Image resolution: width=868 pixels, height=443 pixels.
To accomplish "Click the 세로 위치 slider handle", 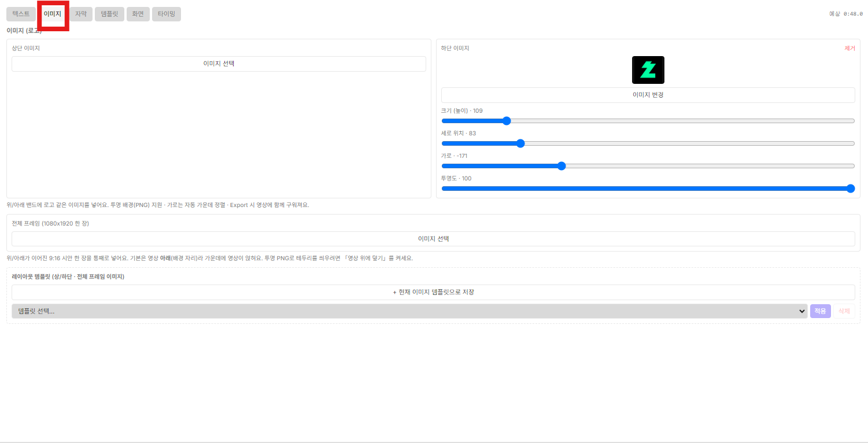I will click(x=520, y=143).
